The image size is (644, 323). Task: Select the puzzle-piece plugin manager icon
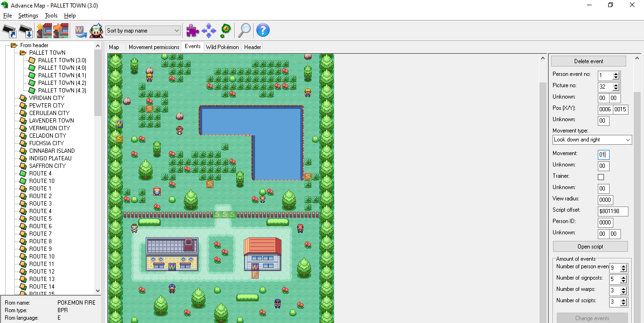tap(192, 30)
